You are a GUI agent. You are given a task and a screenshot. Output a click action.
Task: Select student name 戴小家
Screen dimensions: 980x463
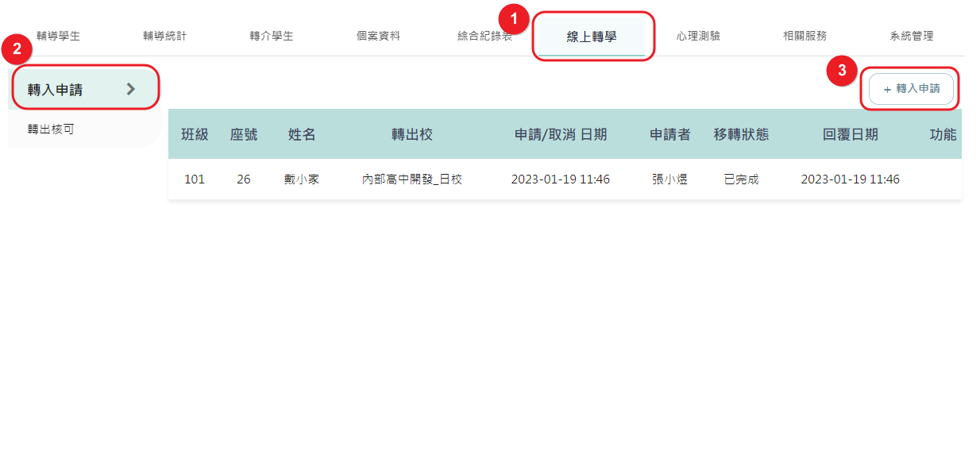click(x=302, y=179)
